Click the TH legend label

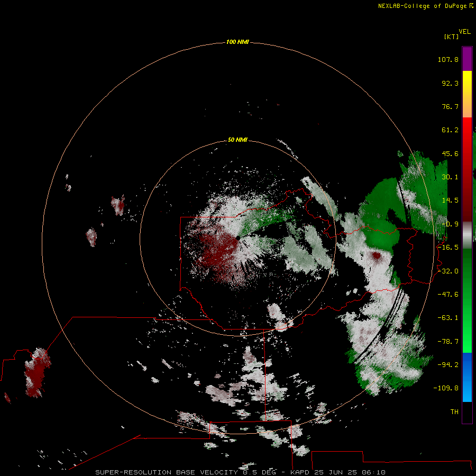[x=454, y=412]
